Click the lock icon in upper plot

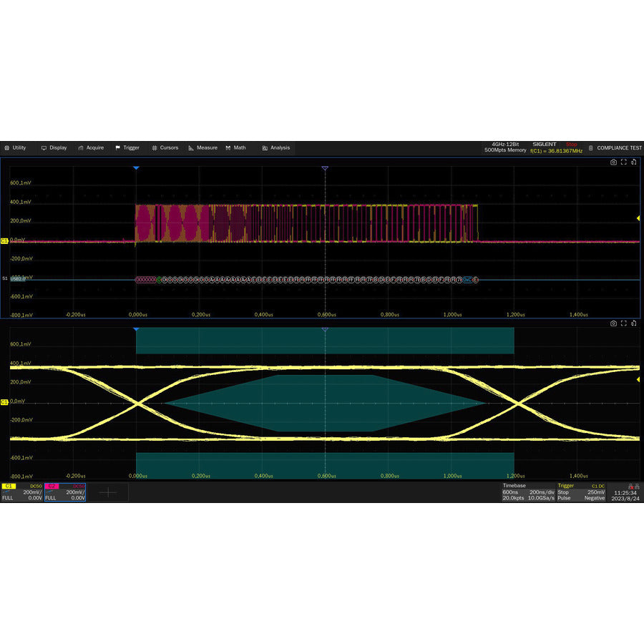[x=633, y=162]
